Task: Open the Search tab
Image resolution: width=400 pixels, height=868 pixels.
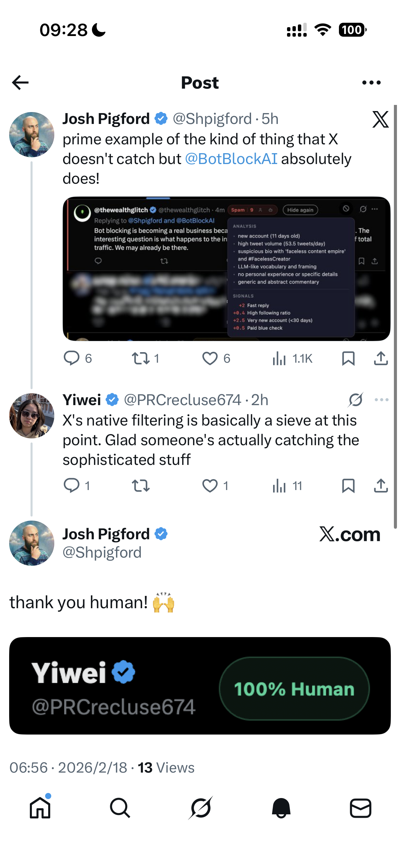Action: (120, 808)
